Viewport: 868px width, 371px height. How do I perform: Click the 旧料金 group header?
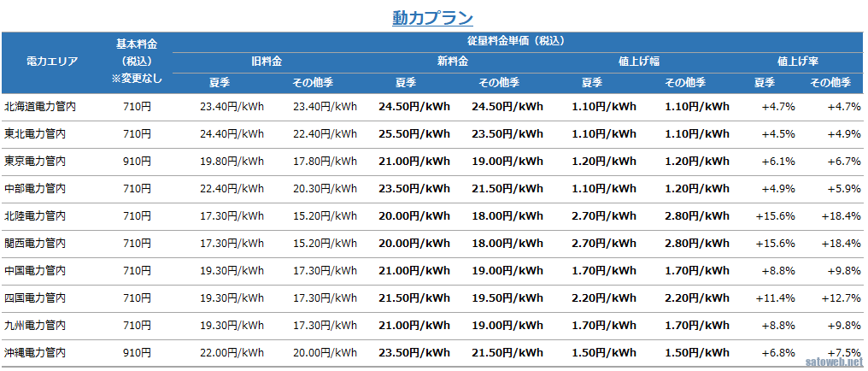267,62
